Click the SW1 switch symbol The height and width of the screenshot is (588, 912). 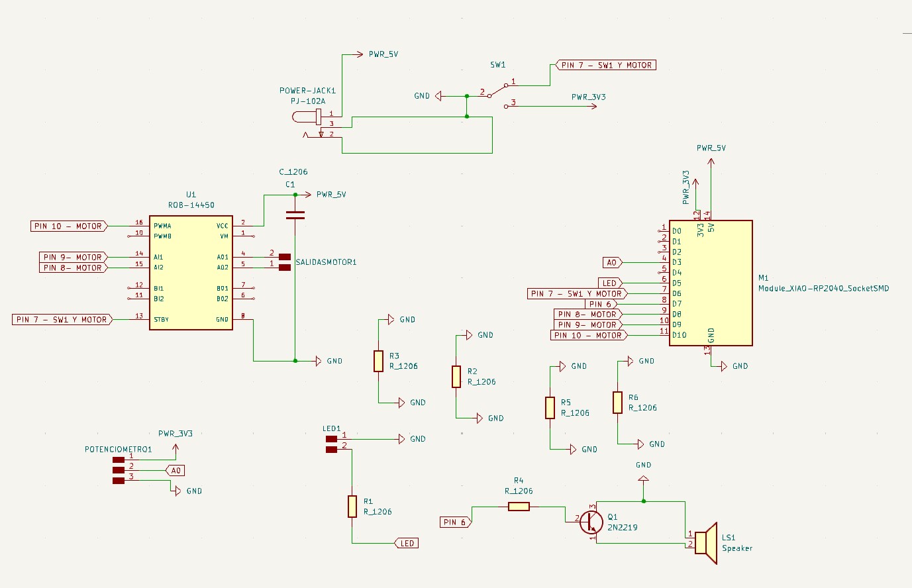click(x=499, y=95)
